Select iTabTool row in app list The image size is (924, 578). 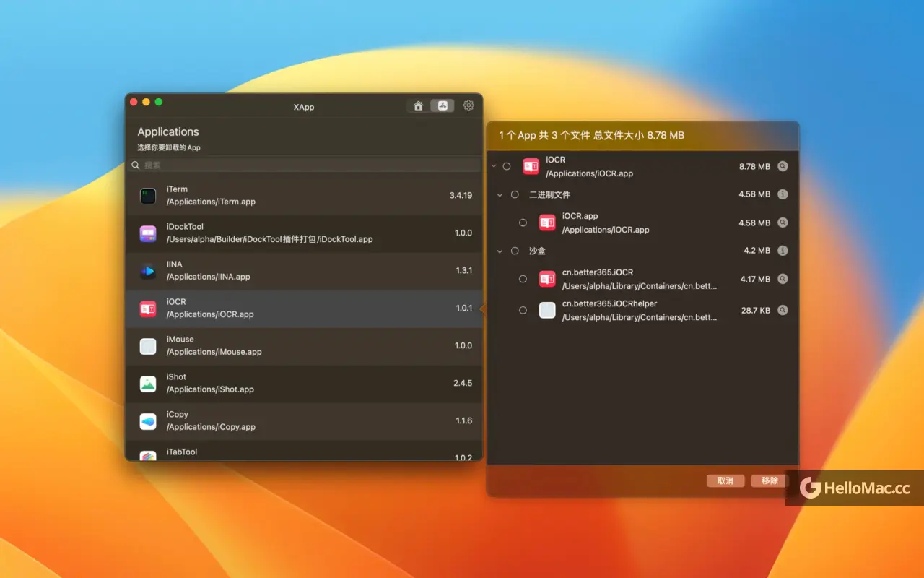point(304,451)
